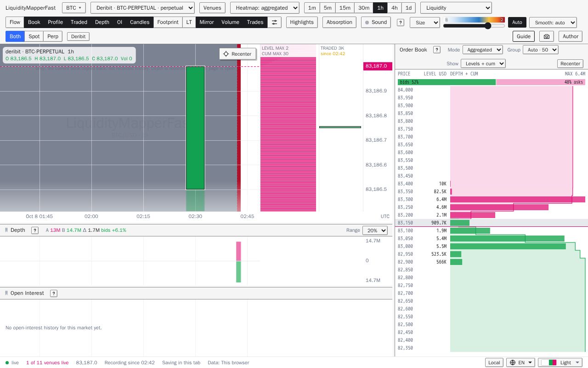
Task: Expand the Heatmap aggregated dropdown
Action: pyautogui.click(x=265, y=8)
